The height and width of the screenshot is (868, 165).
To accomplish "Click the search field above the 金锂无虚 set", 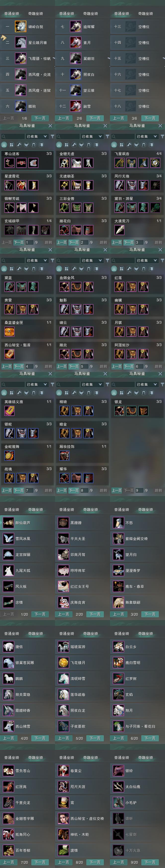I will tap(67, 136).
